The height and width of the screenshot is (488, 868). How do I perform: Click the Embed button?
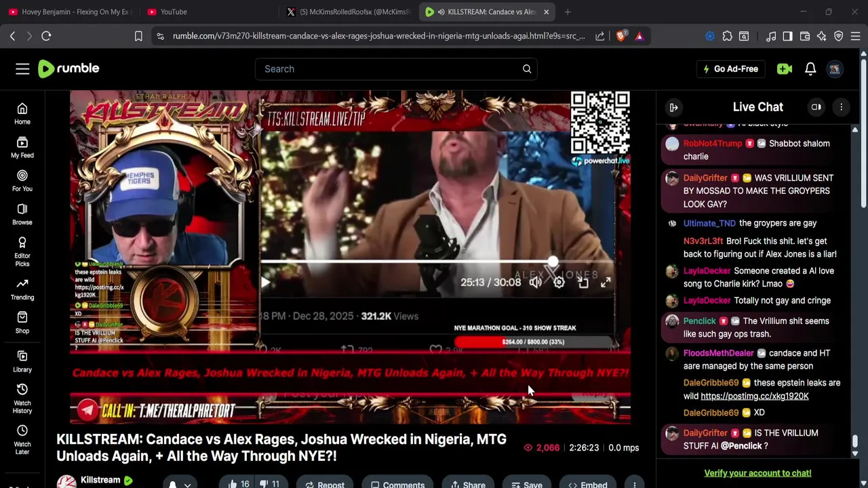click(588, 484)
